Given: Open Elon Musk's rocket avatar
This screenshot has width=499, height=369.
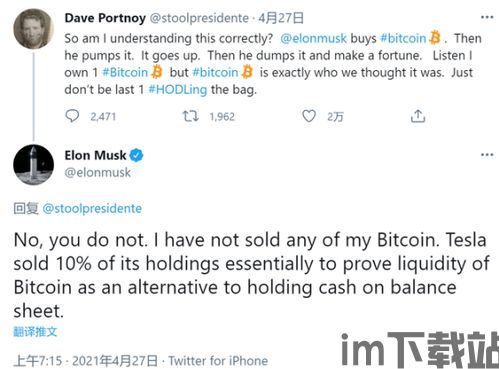Looking at the screenshot, I should coord(33,165).
